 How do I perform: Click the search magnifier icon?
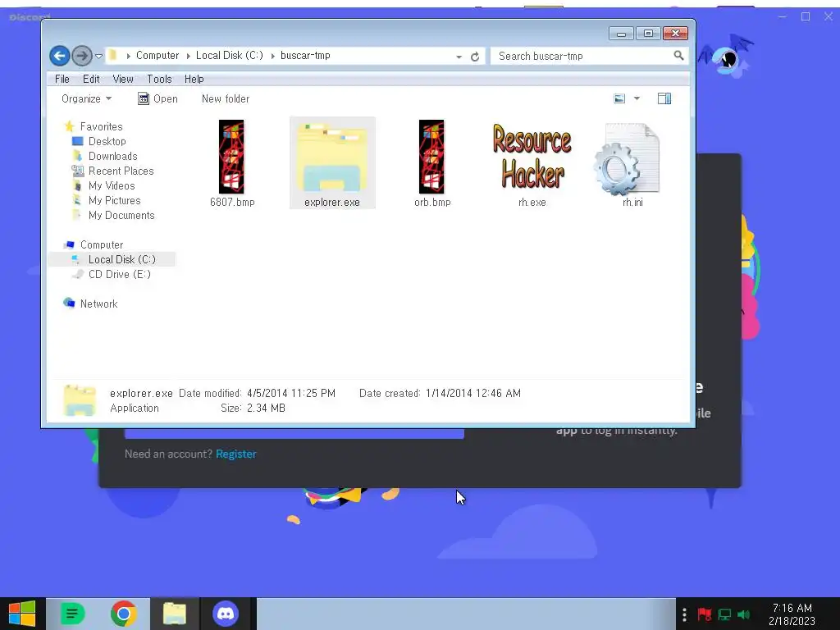click(678, 55)
